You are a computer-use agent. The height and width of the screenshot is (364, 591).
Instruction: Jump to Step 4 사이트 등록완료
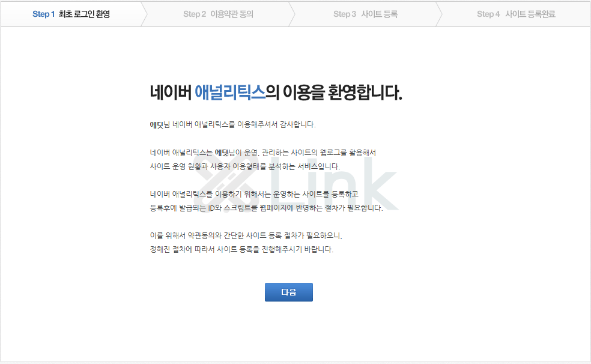(x=516, y=14)
